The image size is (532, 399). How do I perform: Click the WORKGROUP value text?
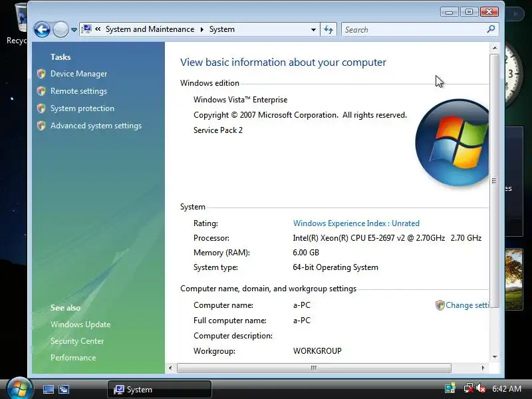pyautogui.click(x=317, y=351)
